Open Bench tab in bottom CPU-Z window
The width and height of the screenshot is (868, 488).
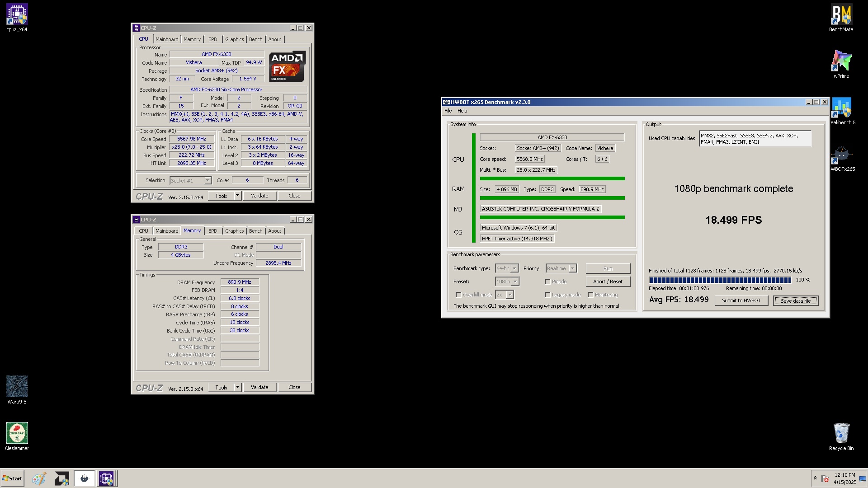tap(255, 231)
